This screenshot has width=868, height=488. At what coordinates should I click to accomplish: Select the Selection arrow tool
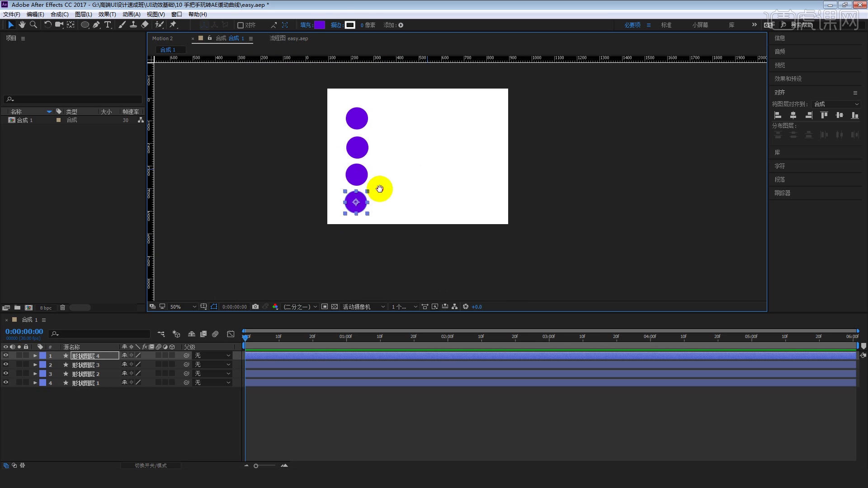tap(11, 25)
